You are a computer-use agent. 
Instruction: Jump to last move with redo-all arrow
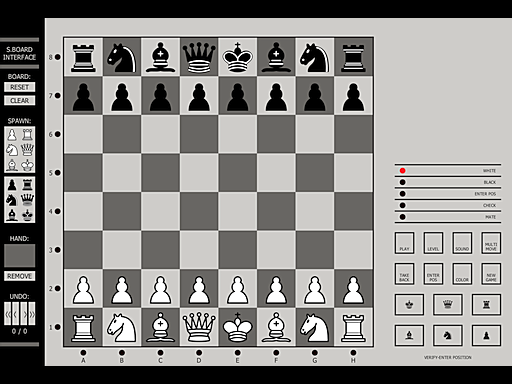click(32, 314)
